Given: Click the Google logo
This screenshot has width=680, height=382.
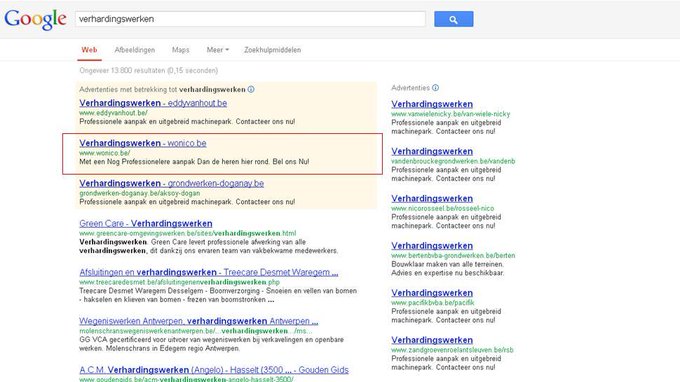Looking at the screenshot, I should tap(36, 19).
